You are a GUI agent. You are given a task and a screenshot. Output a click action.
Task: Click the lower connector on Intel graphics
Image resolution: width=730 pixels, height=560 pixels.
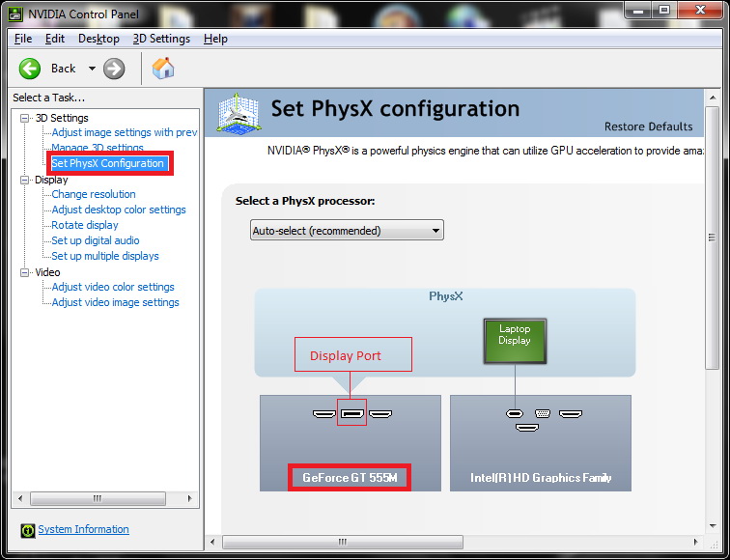coord(527,427)
